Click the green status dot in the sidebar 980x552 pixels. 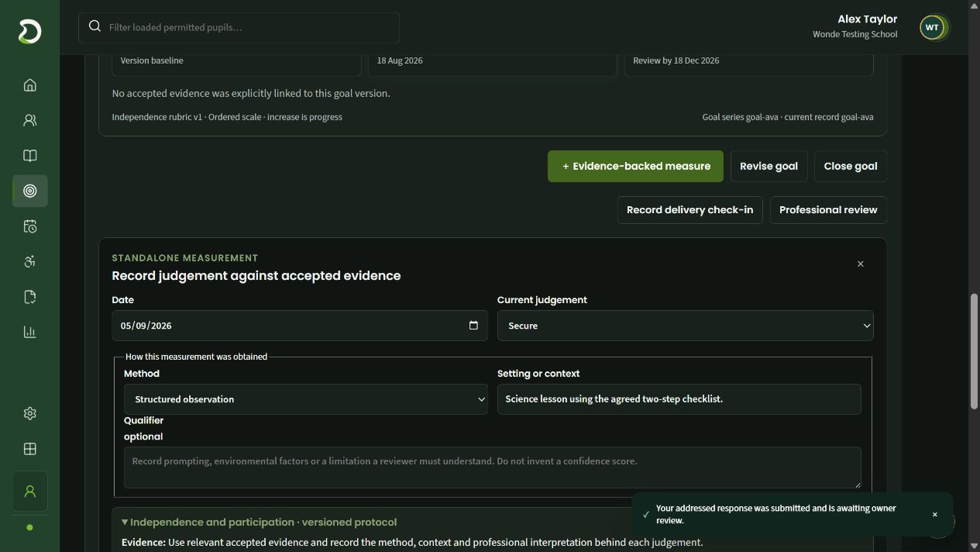pos(29,527)
